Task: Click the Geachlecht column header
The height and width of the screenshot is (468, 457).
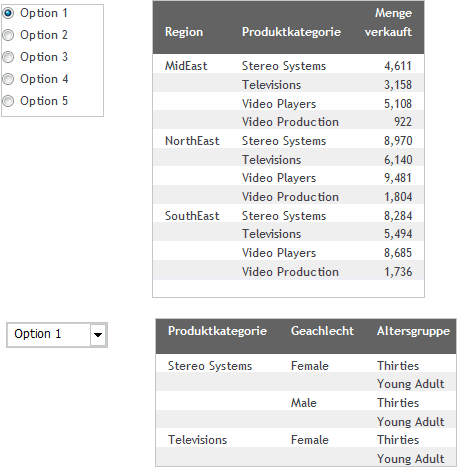Action: [322, 331]
